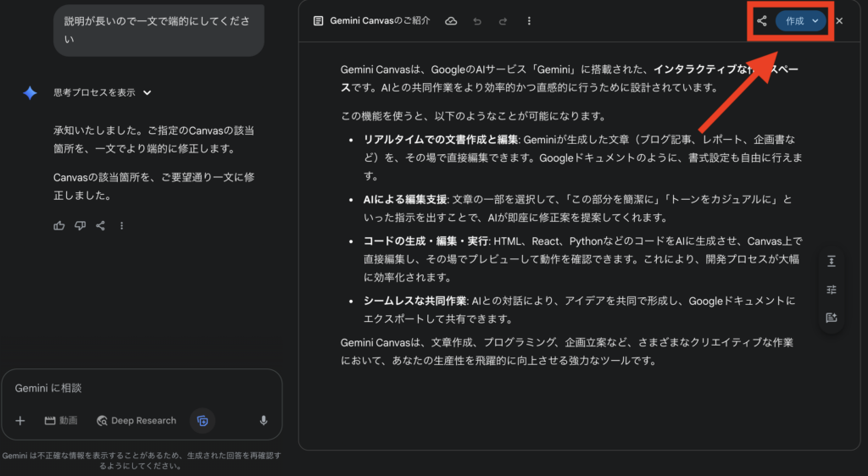Open the Canvas three-dot more menu
The image size is (868, 476).
click(x=529, y=21)
